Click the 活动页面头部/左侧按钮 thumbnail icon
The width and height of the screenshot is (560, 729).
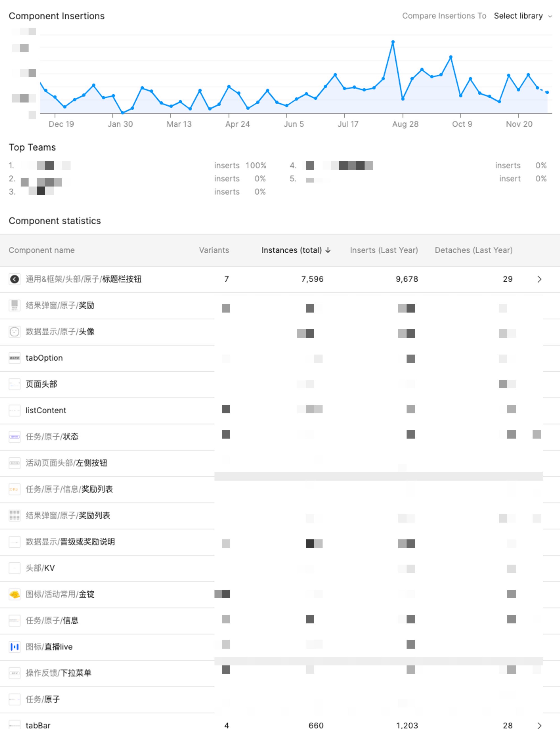coord(14,463)
